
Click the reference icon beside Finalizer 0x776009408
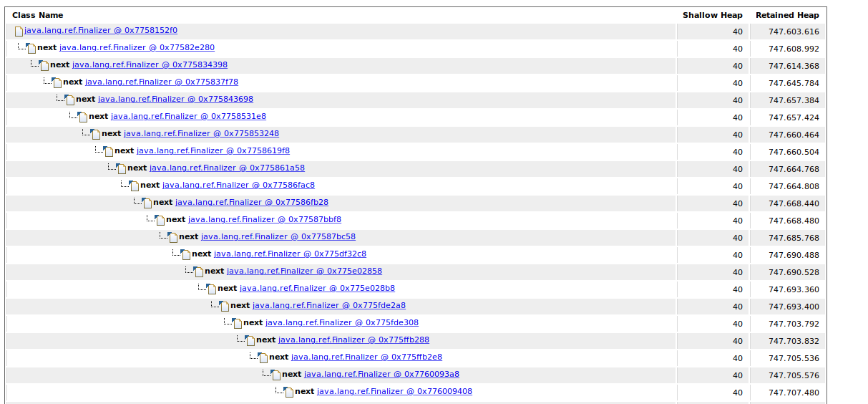[x=288, y=392]
